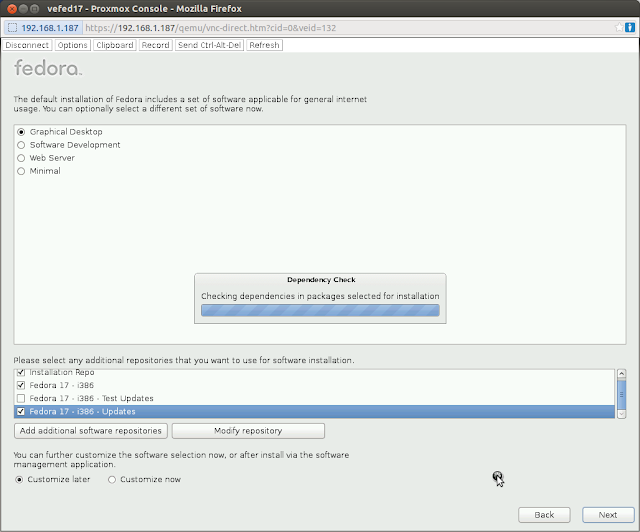Click the repository list scroll down arrow
The height and width of the screenshot is (532, 640).
coord(621,414)
